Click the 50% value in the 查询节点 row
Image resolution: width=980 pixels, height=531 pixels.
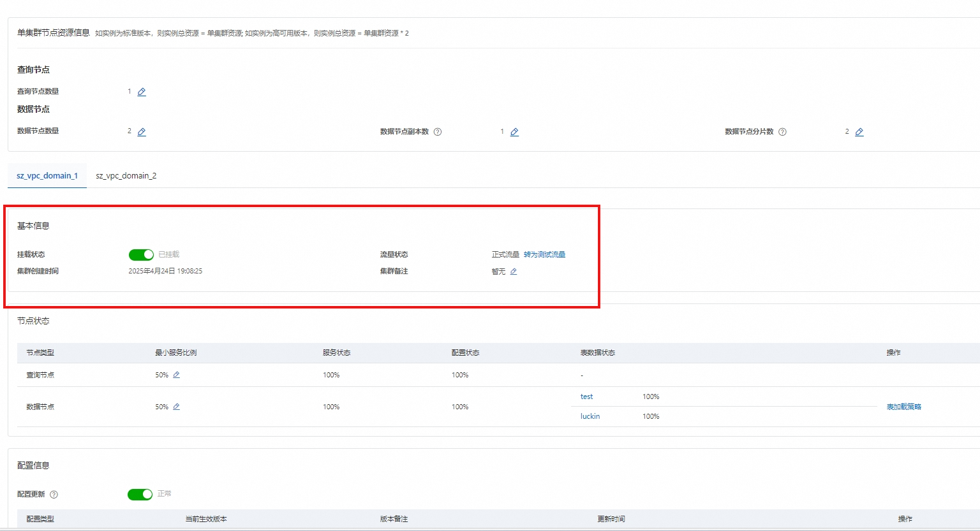162,375
